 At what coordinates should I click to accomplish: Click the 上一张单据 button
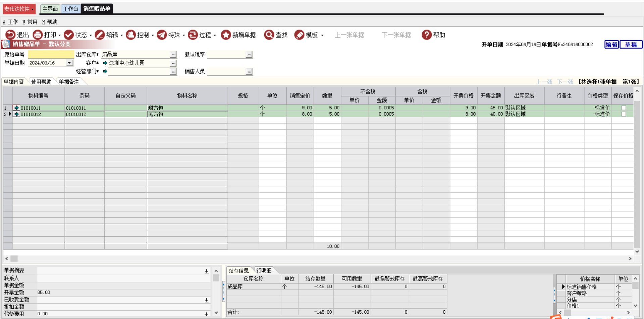point(350,35)
